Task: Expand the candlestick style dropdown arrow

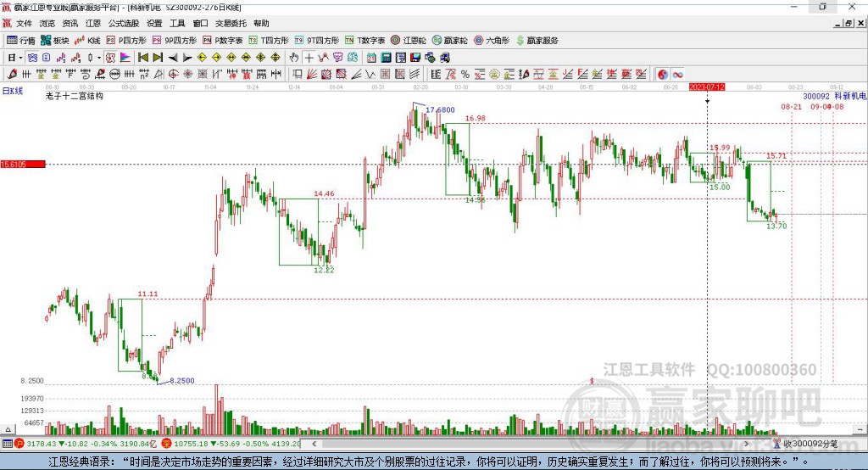Action: click(99, 58)
